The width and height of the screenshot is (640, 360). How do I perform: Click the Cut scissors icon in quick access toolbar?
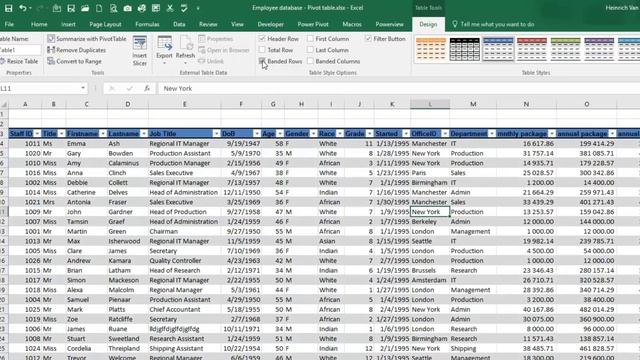(x=170, y=8)
